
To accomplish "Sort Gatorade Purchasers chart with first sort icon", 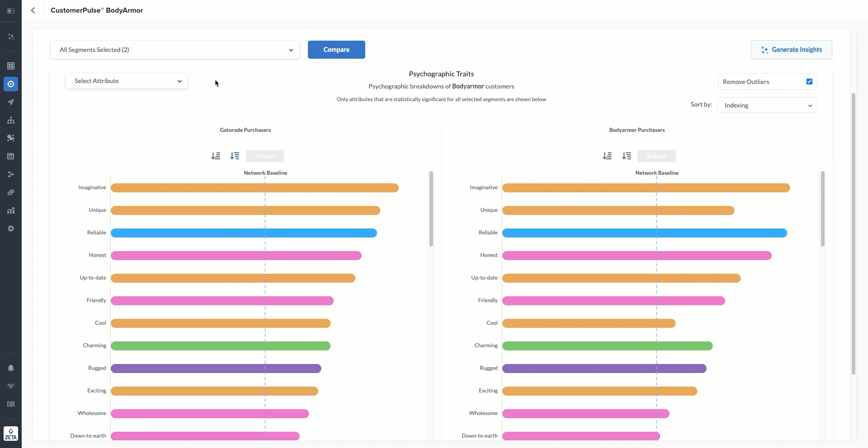I will pyautogui.click(x=216, y=156).
